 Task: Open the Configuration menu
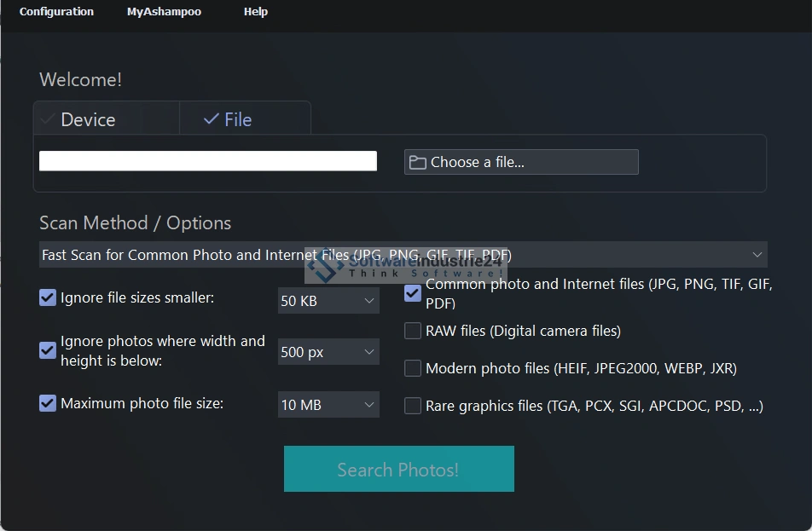[56, 12]
